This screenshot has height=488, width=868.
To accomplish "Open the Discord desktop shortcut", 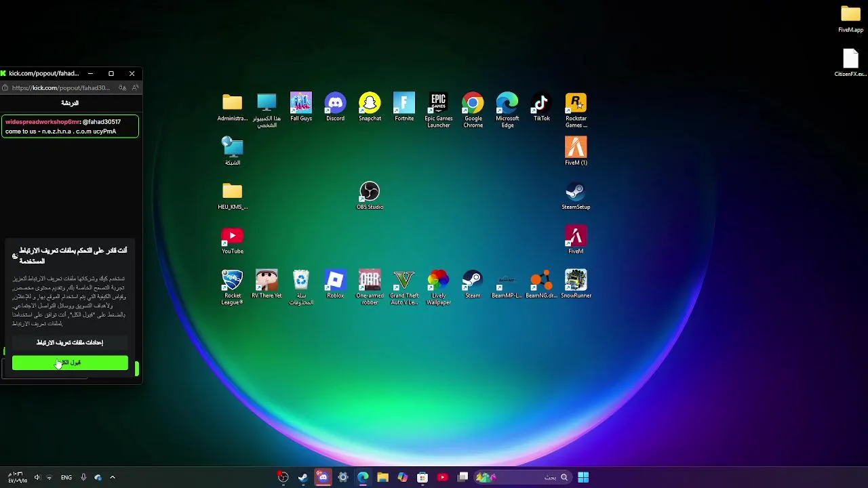I will tap(335, 107).
